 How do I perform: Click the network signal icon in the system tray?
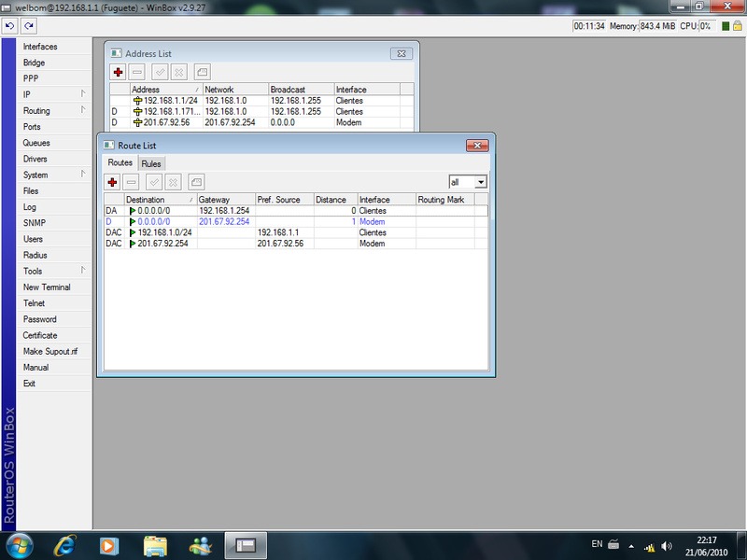[649, 547]
